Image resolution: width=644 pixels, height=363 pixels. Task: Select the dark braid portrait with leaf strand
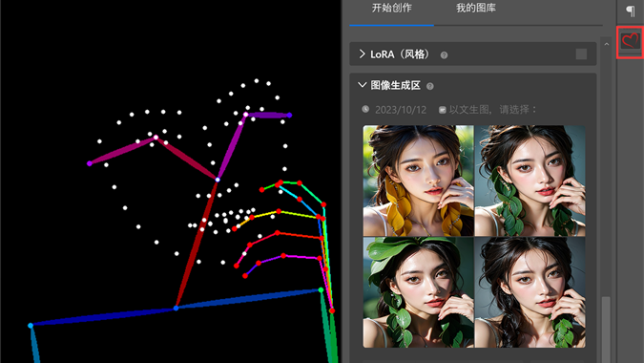pos(530,292)
